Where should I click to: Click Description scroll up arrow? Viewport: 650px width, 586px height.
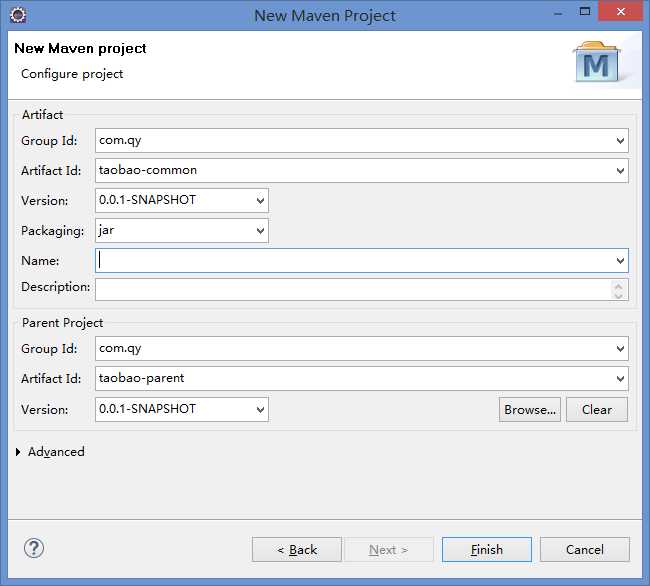tap(619, 285)
